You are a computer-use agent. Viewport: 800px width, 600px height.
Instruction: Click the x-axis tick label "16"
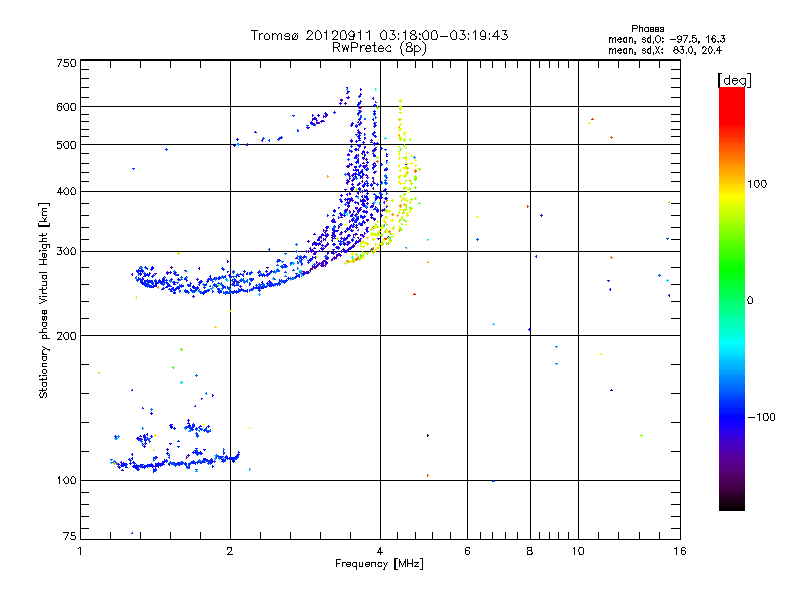click(x=680, y=551)
